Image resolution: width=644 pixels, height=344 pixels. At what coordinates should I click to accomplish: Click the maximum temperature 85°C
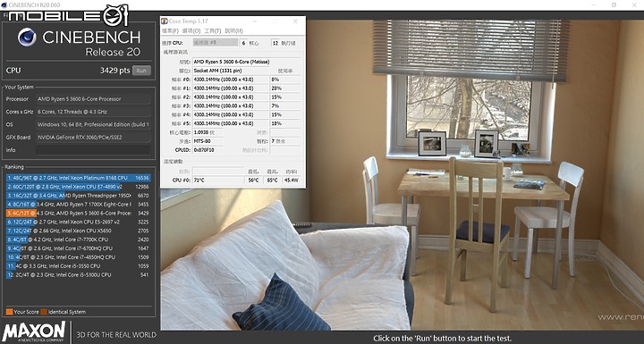click(x=272, y=180)
